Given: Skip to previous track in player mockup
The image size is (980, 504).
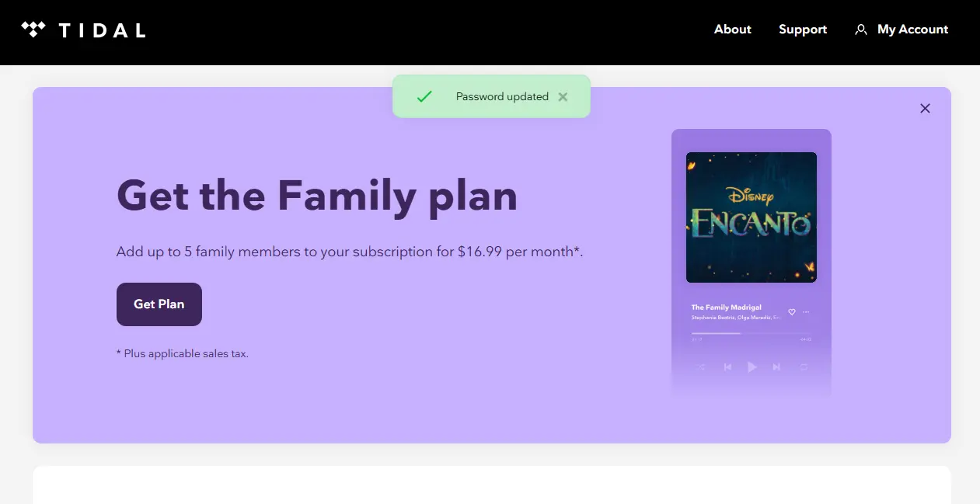Looking at the screenshot, I should 727,367.
